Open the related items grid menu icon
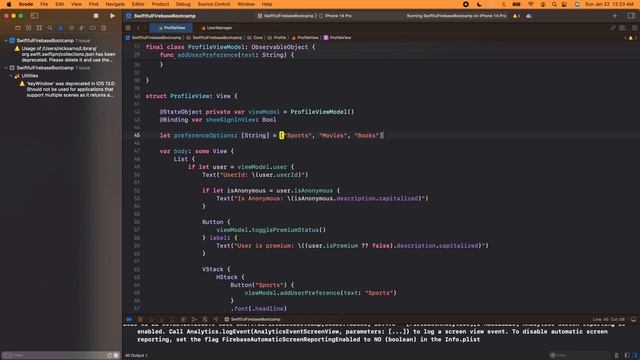640x360 pixels. tap(128, 28)
